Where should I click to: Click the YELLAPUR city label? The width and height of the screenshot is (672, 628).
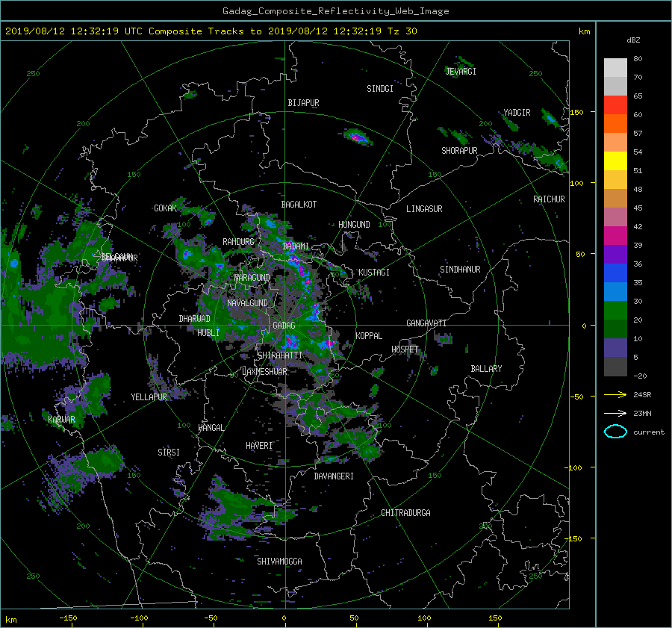149,397
